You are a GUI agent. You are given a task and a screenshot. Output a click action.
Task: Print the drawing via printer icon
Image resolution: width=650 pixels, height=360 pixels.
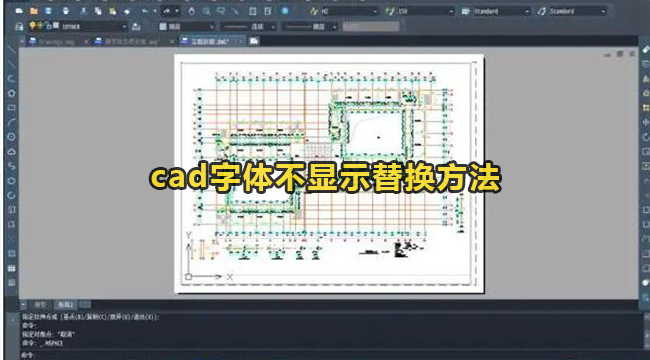65,11
